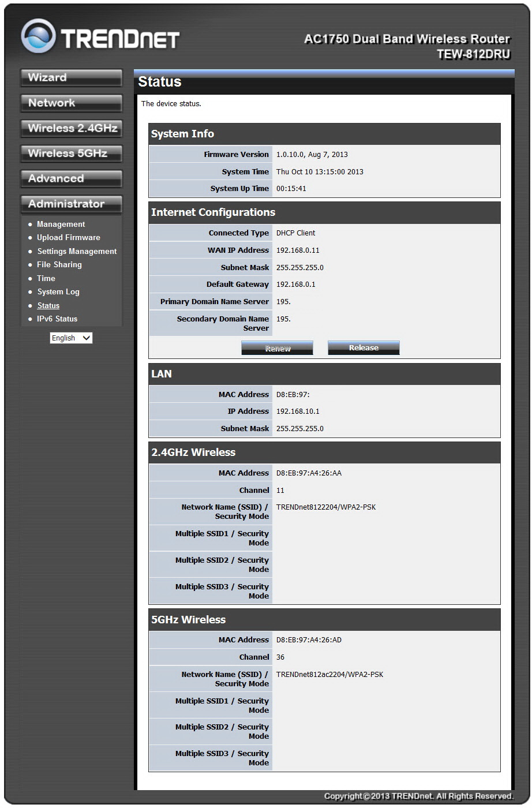The height and width of the screenshot is (808, 532).
Task: Open the Network menu
Action: (x=71, y=103)
